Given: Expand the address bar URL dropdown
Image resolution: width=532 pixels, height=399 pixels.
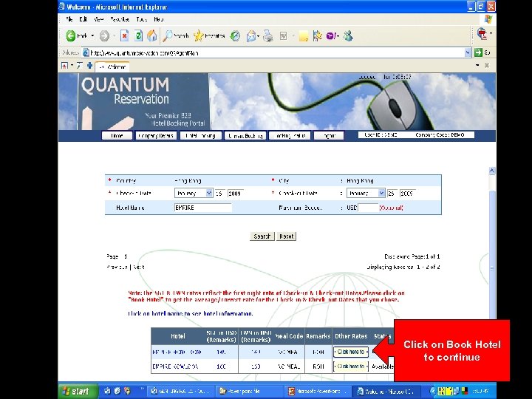Looking at the screenshot, I should [468, 52].
